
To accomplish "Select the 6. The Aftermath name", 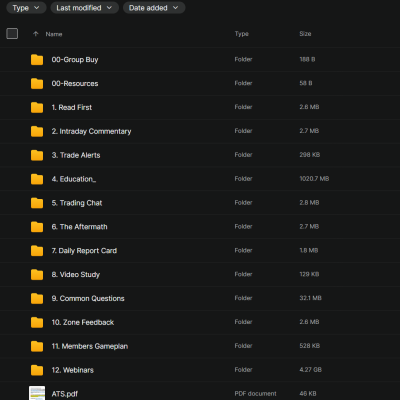I will click(79, 227).
